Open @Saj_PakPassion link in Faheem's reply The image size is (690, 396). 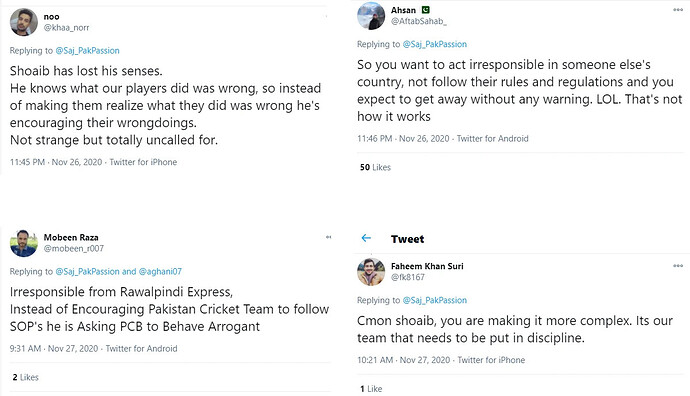tap(435, 301)
